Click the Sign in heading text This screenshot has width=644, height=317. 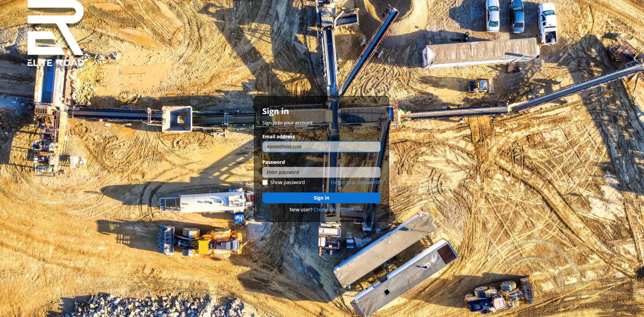point(275,111)
